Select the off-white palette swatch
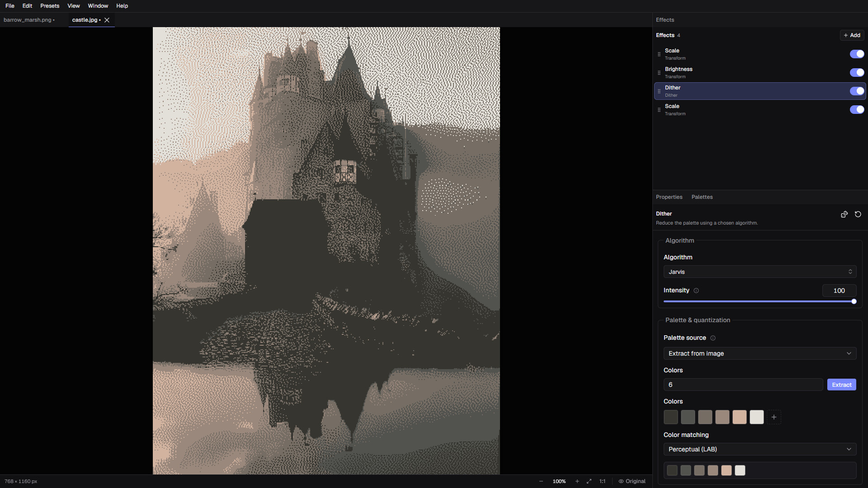The width and height of the screenshot is (868, 488). coord(757,417)
